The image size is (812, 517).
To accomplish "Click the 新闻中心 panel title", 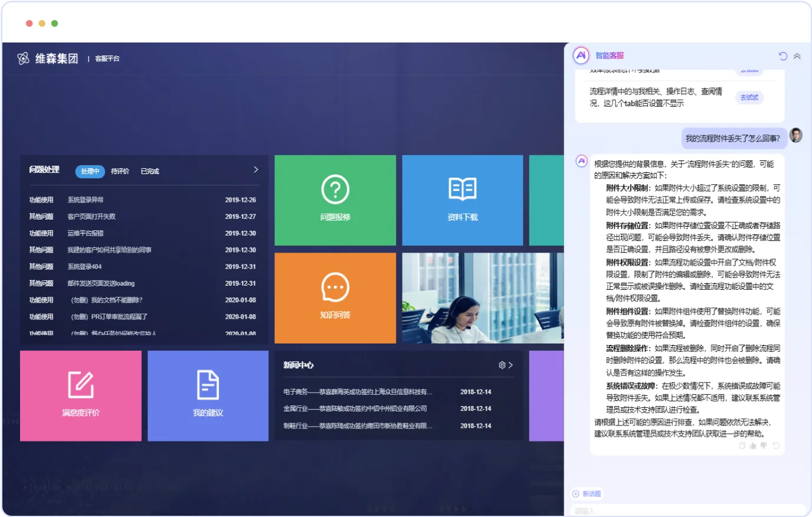I will [x=299, y=365].
